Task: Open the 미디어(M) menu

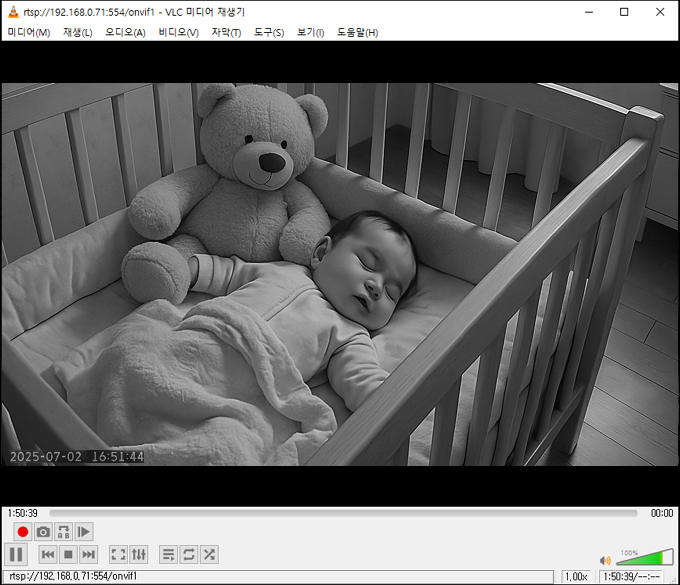Action: (x=29, y=32)
